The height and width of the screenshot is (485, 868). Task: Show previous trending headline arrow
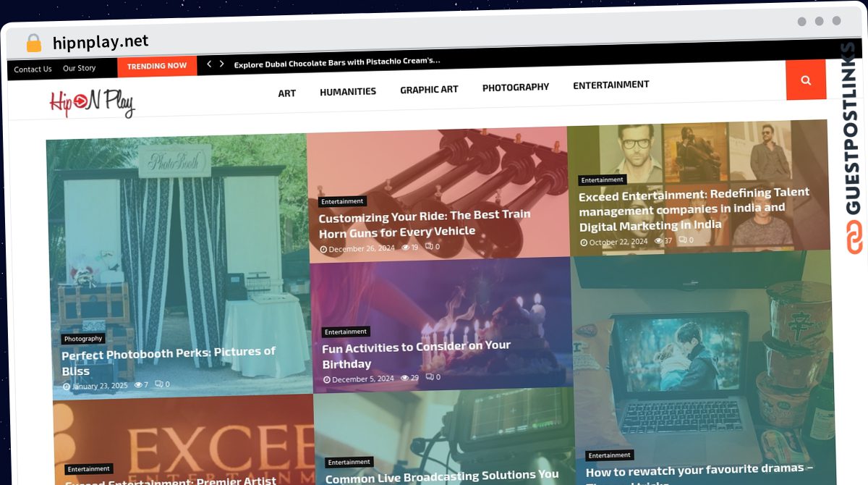[x=209, y=64]
